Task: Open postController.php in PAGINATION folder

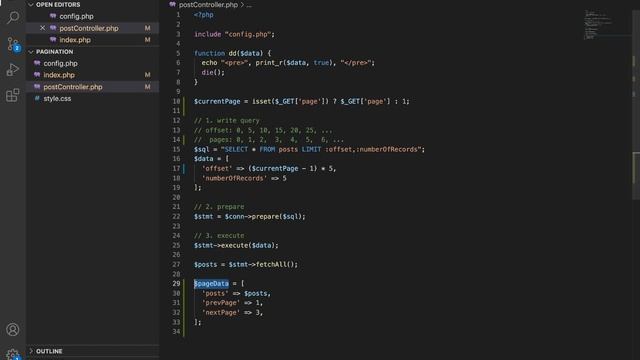Action: point(73,87)
